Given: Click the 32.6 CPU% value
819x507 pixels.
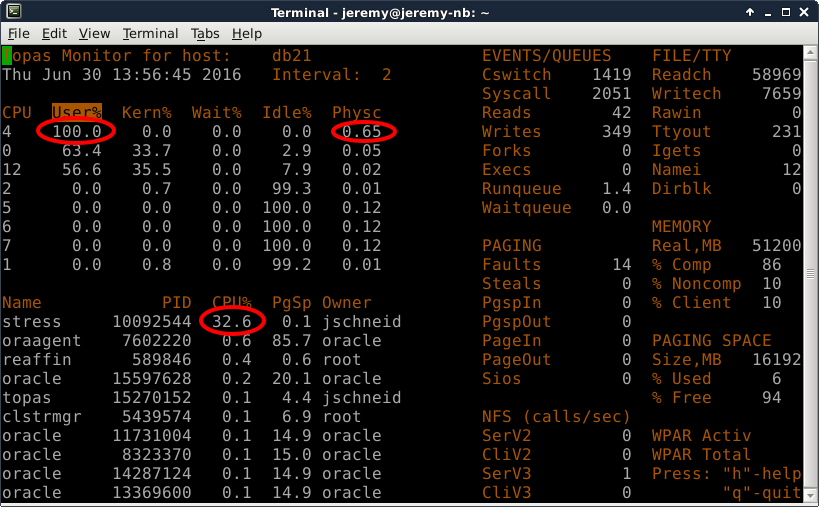Looking at the screenshot, I should pos(232,322).
